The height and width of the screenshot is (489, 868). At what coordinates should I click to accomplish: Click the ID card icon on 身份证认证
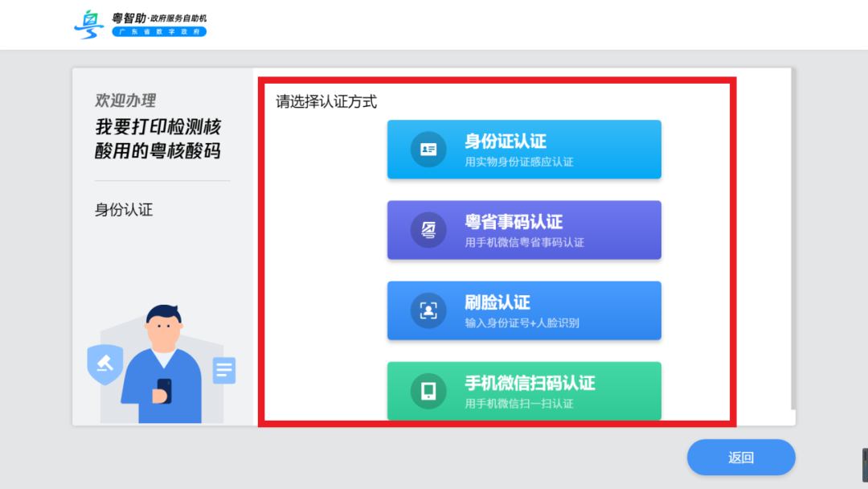(428, 150)
